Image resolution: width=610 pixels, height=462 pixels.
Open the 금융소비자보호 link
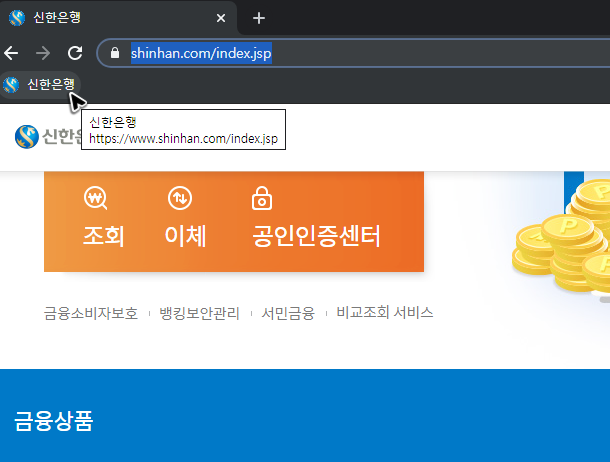[x=91, y=313]
